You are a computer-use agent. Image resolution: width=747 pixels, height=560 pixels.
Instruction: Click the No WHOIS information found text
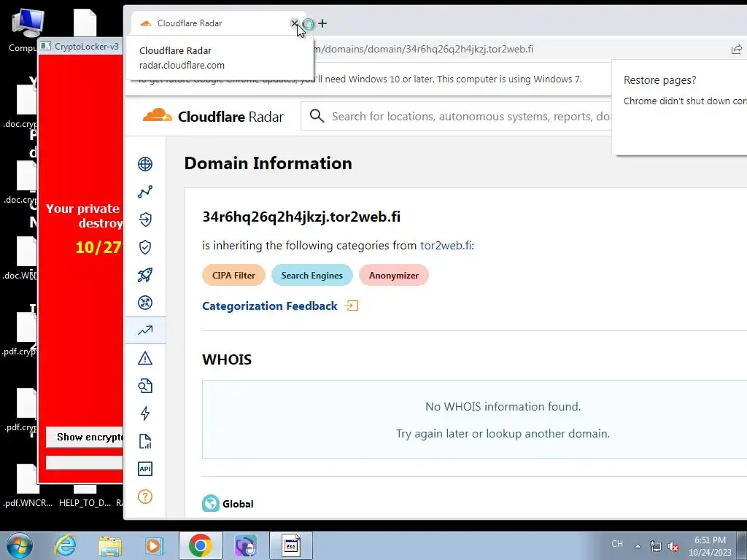coord(503,406)
